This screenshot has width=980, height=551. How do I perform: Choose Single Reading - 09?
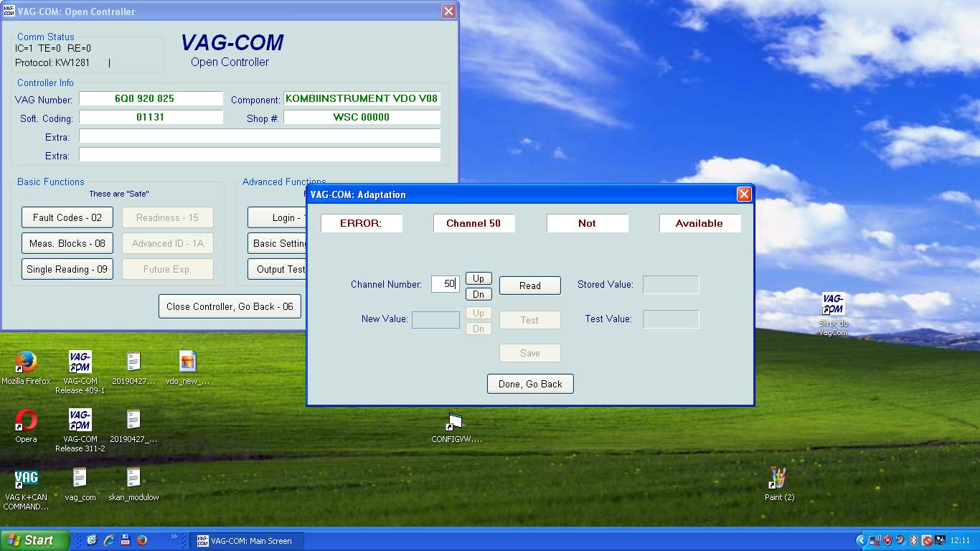tap(67, 269)
